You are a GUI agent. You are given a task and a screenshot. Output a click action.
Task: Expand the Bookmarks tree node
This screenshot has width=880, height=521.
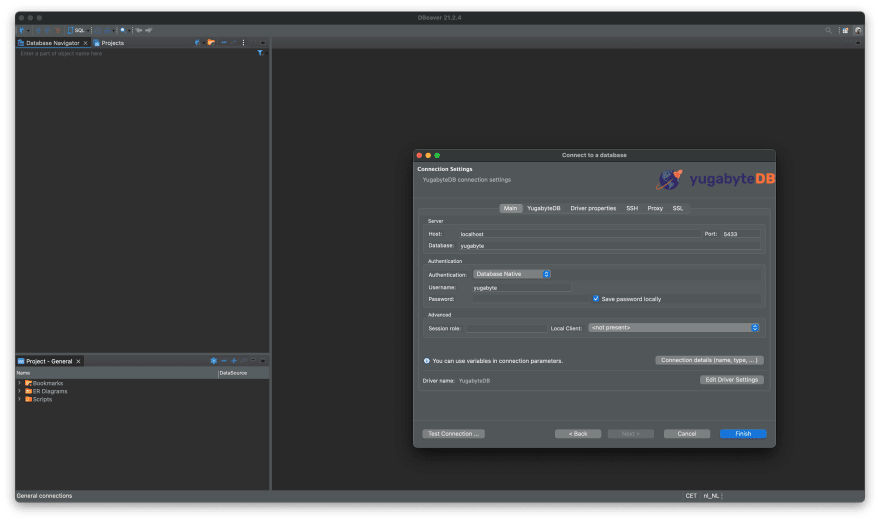click(20, 383)
